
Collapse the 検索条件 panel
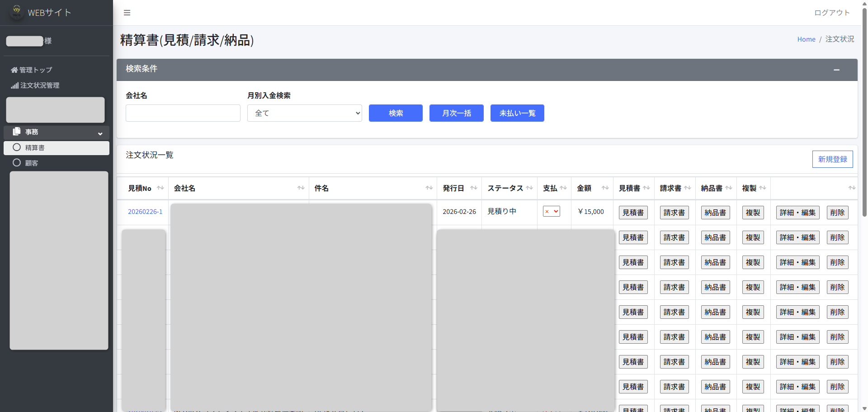pos(836,70)
